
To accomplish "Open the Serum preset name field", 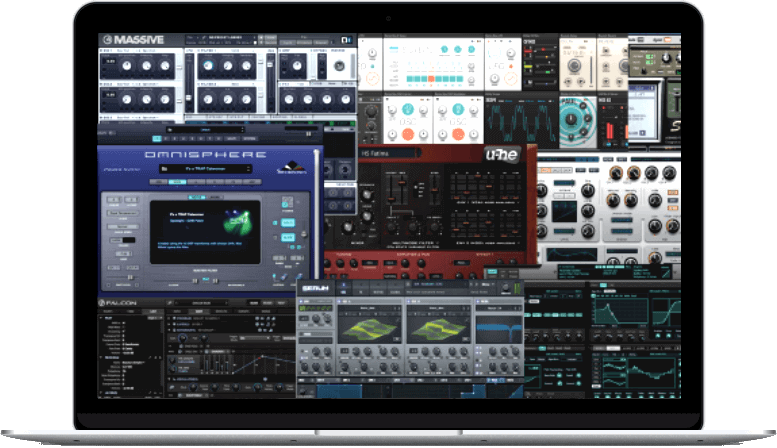I will [441, 284].
